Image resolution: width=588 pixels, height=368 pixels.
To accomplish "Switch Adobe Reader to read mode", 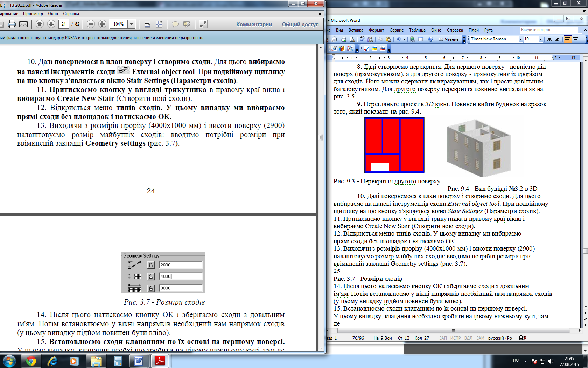I will [x=203, y=24].
